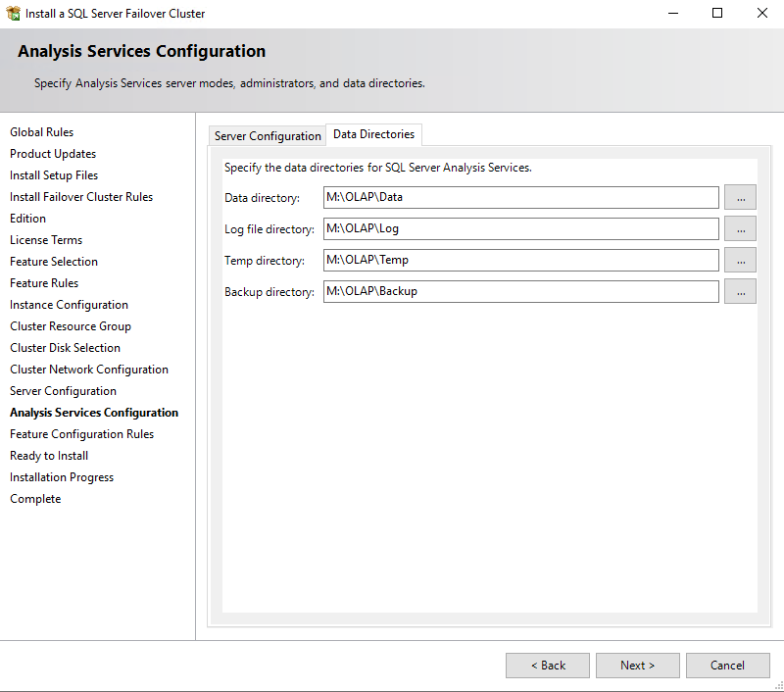This screenshot has width=784, height=692.
Task: Proceed with the Next button
Action: [638, 666]
